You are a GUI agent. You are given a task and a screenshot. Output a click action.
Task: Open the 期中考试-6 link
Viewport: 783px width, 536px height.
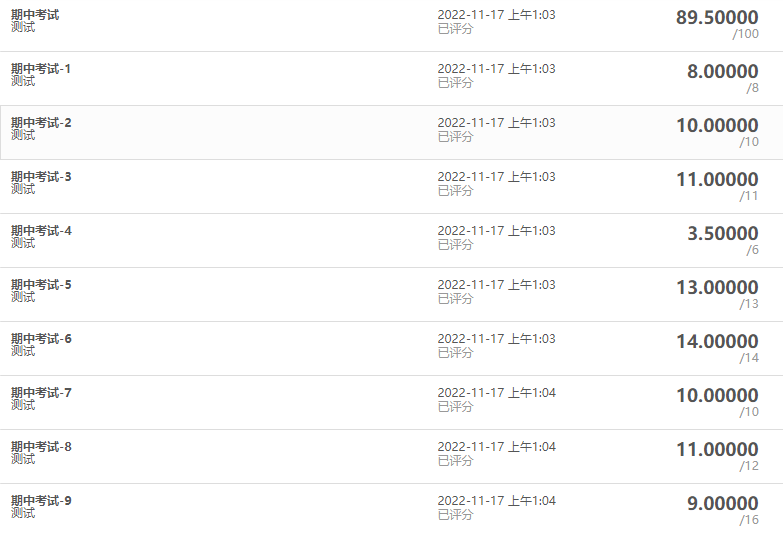pyautogui.click(x=41, y=339)
